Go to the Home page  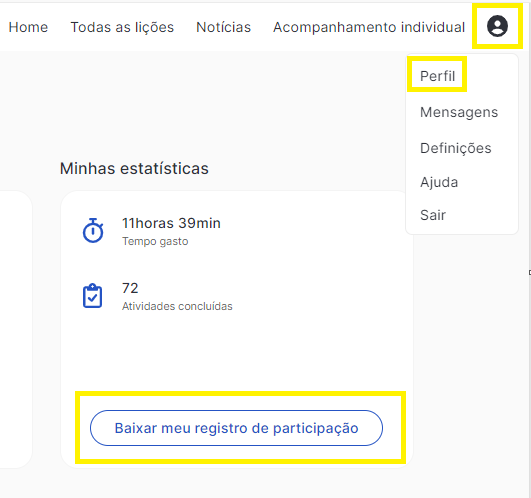[x=28, y=27]
